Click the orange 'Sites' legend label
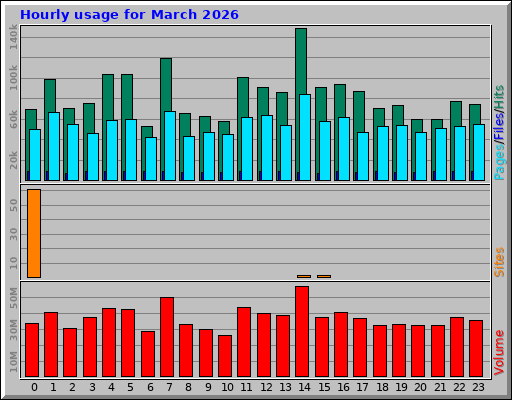 [499, 262]
